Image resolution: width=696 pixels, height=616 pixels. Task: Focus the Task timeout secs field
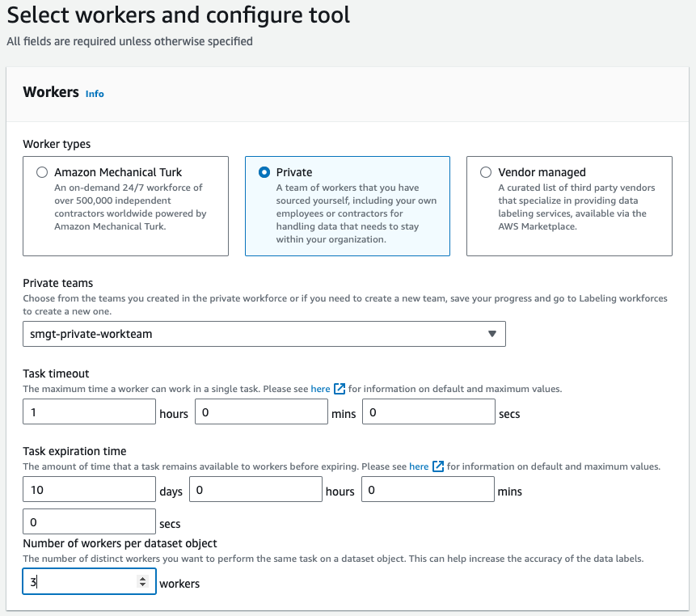coord(428,412)
